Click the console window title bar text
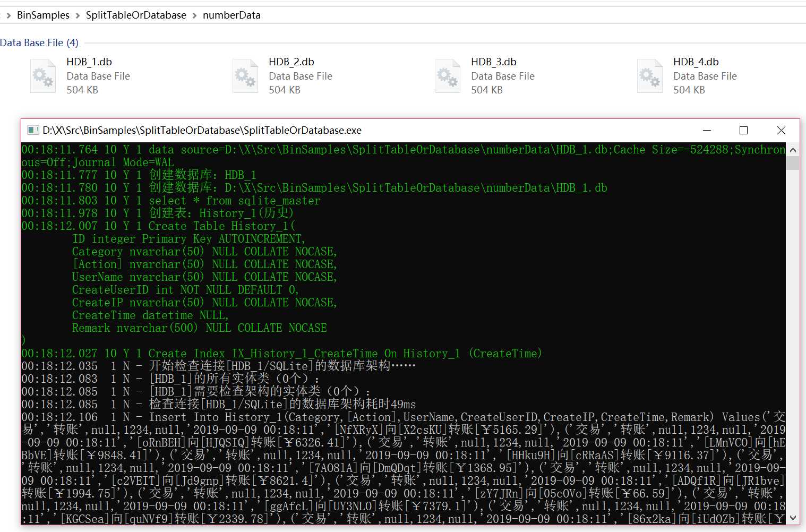Image resolution: width=806 pixels, height=532 pixels. pyautogui.click(x=202, y=130)
